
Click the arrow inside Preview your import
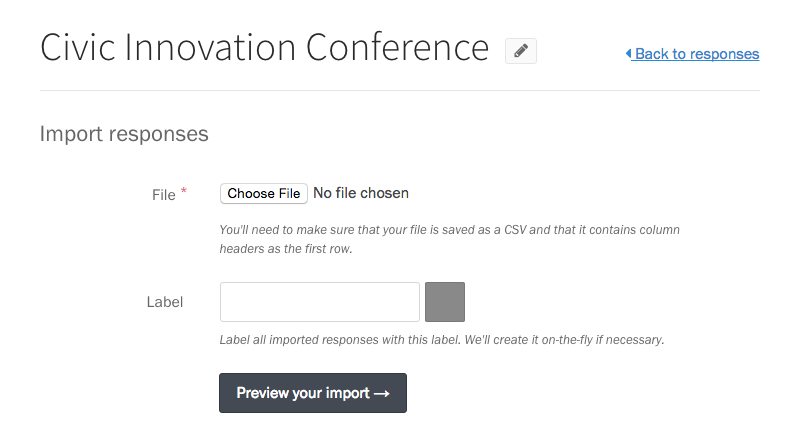[x=381, y=393]
